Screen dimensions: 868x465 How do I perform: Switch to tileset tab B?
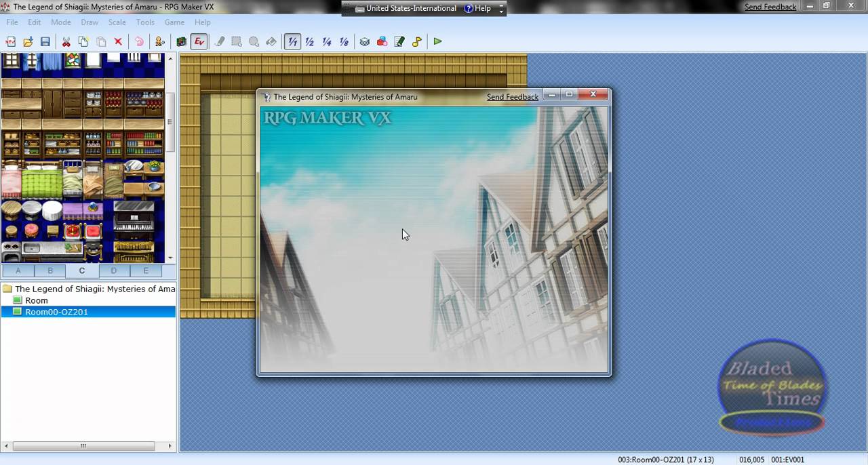point(50,270)
